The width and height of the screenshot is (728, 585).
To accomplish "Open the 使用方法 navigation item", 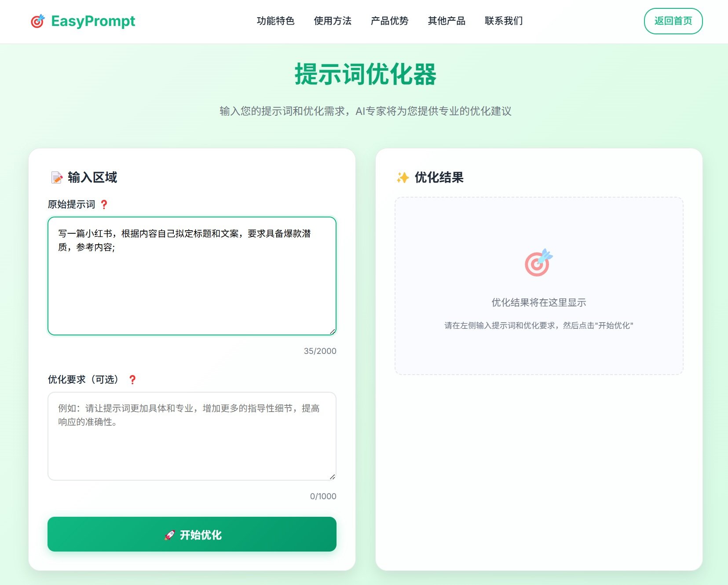I will (x=333, y=21).
